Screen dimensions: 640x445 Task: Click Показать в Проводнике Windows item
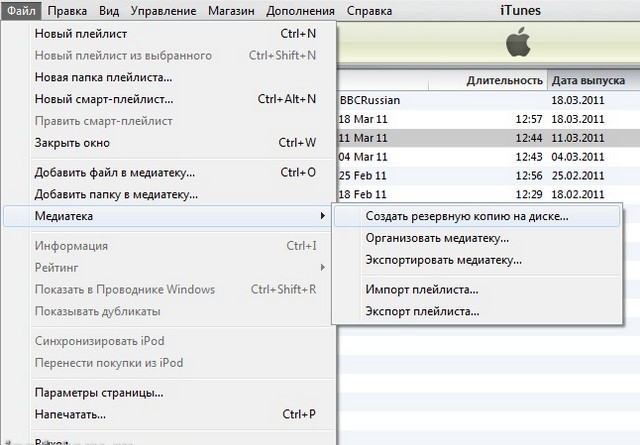(176, 289)
